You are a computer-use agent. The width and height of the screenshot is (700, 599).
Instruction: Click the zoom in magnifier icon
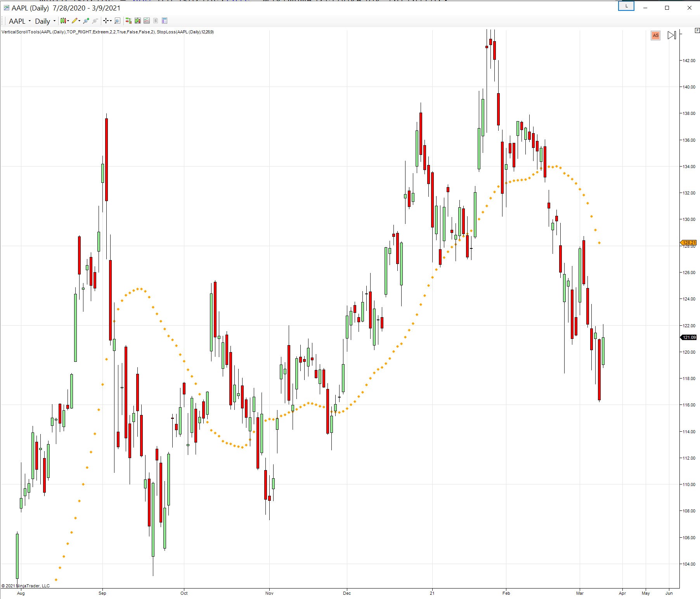click(x=86, y=21)
